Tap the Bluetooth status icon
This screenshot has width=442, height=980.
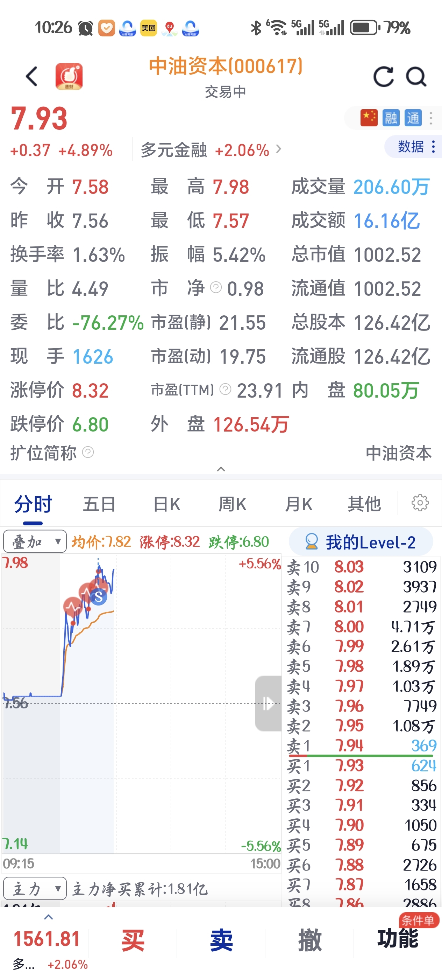[256, 28]
